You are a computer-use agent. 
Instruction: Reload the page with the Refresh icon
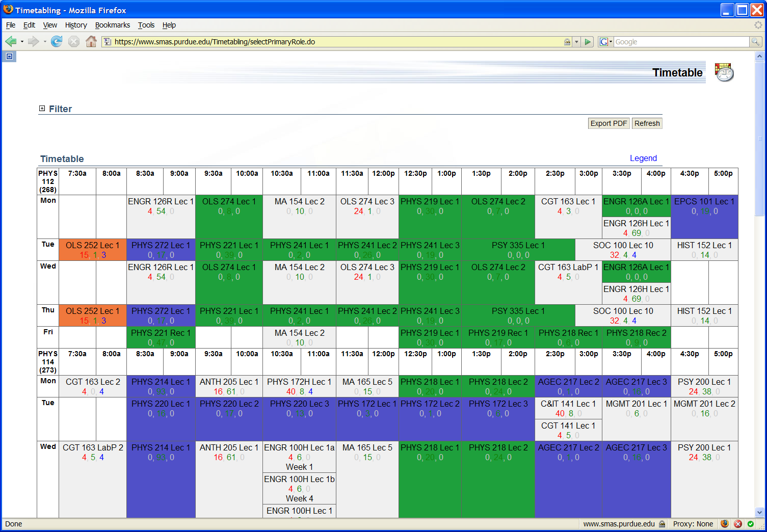57,42
